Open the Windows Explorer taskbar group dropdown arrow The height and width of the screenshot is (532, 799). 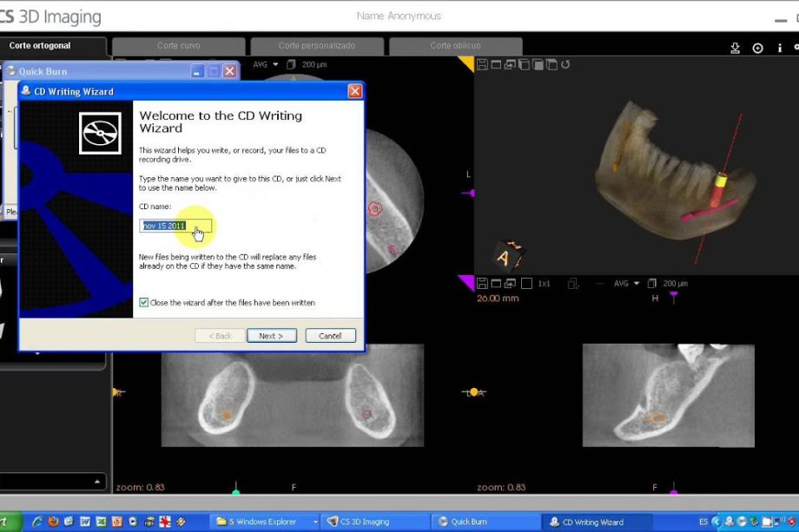[315, 522]
